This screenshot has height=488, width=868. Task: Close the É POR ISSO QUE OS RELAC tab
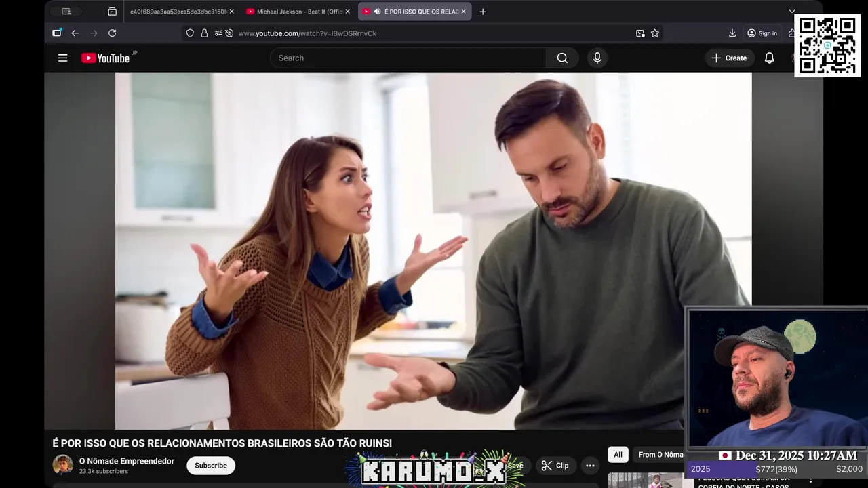click(464, 12)
